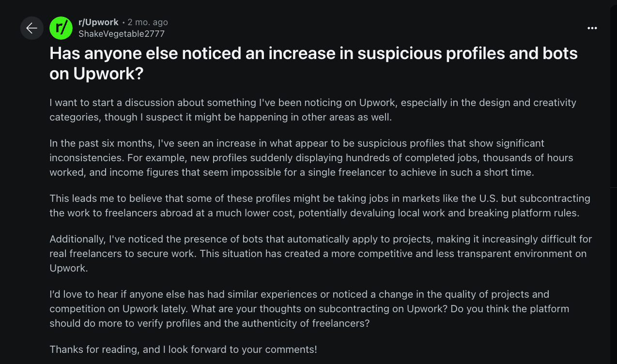Click the post title about suspicious profiles
The width and height of the screenshot is (617, 364).
click(x=313, y=54)
